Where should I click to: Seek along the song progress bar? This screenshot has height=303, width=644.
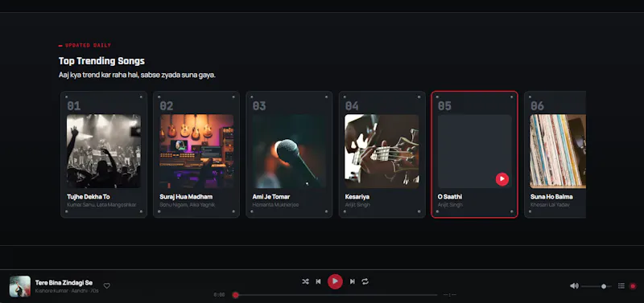pyautogui.click(x=336, y=295)
